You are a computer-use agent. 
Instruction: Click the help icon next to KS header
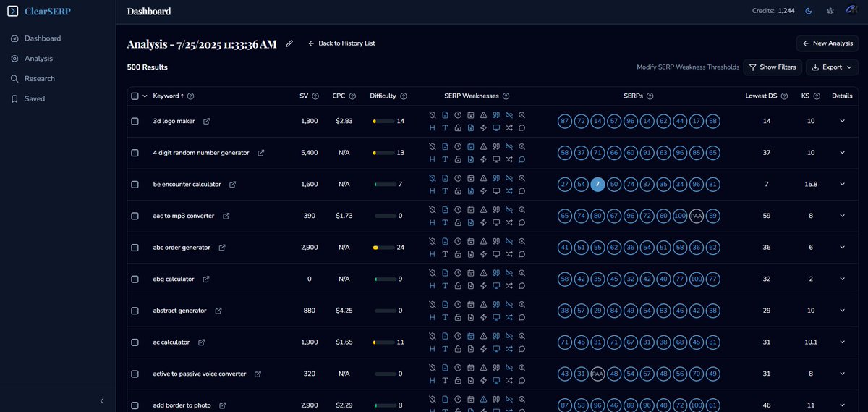point(816,96)
